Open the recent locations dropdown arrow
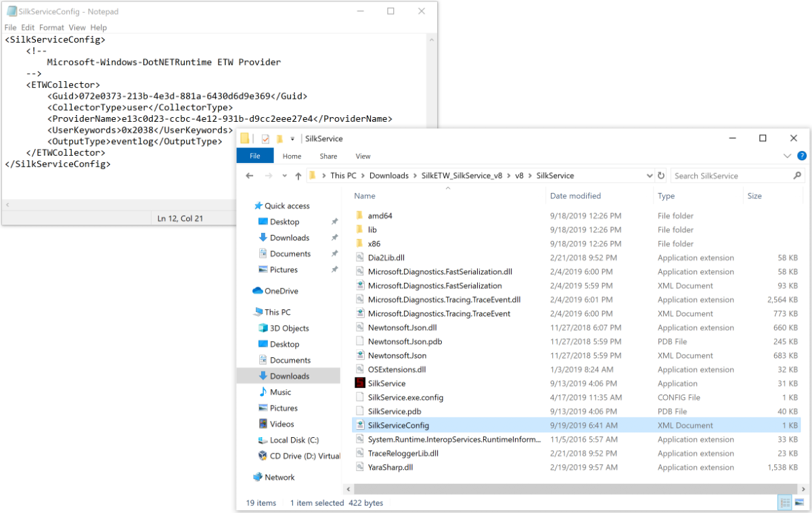 tap(284, 176)
